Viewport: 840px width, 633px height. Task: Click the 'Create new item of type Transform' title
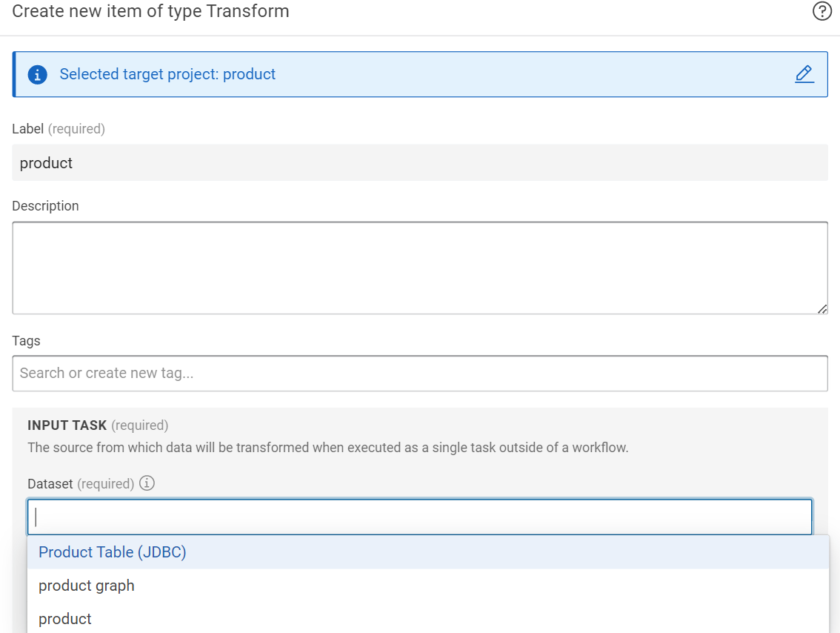coord(150,12)
